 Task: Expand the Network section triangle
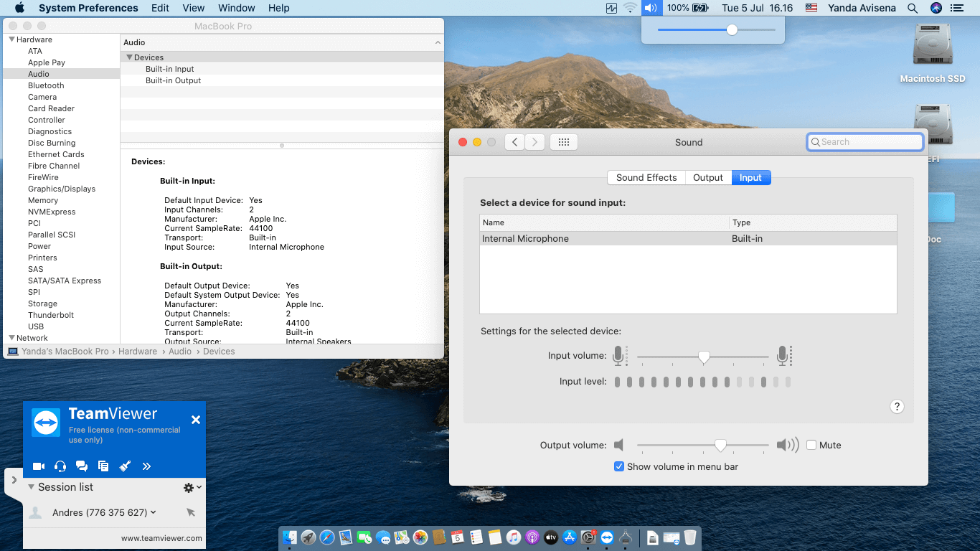(x=11, y=338)
